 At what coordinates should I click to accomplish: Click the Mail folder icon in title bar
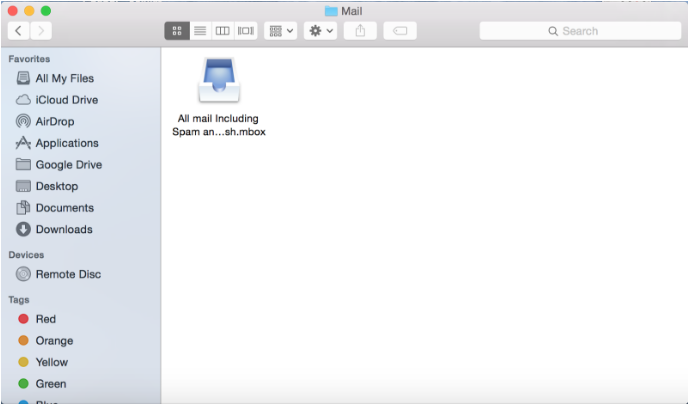click(x=331, y=11)
